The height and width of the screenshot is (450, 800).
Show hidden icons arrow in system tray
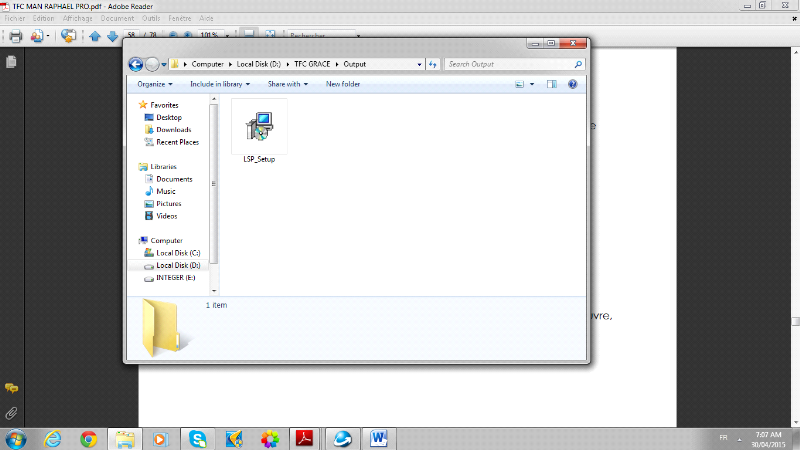[739, 439]
